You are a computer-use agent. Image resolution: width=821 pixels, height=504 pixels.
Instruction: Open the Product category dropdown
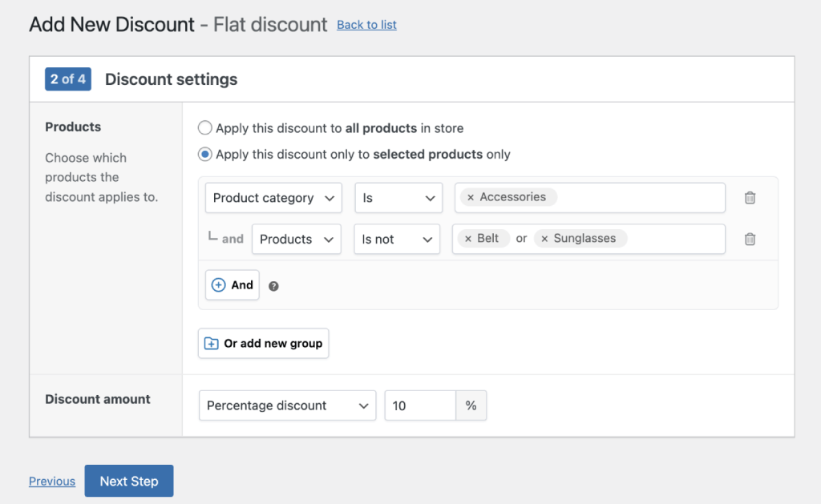tap(273, 197)
